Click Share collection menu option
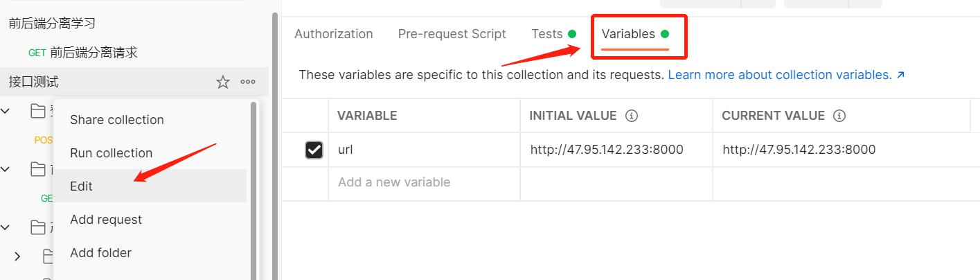Screen dimensions: 980x280 116,120
